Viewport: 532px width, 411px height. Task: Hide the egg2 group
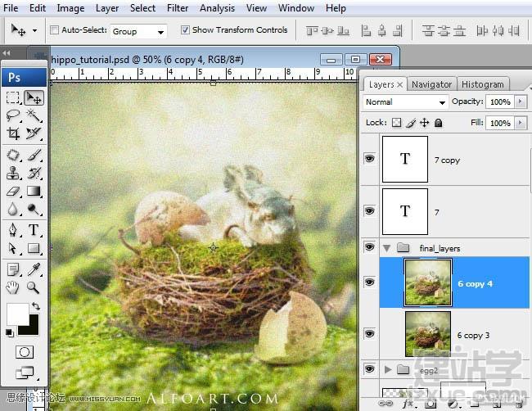click(x=369, y=368)
